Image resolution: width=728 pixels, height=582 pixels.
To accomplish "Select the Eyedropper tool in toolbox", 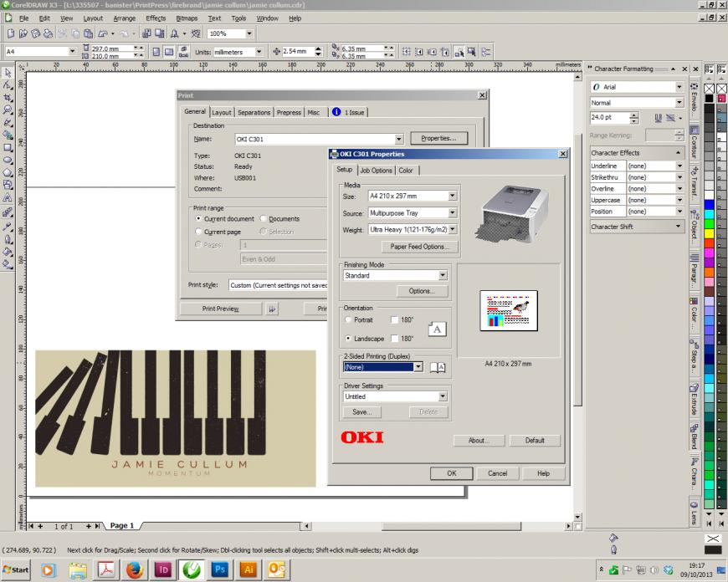I will (8, 227).
